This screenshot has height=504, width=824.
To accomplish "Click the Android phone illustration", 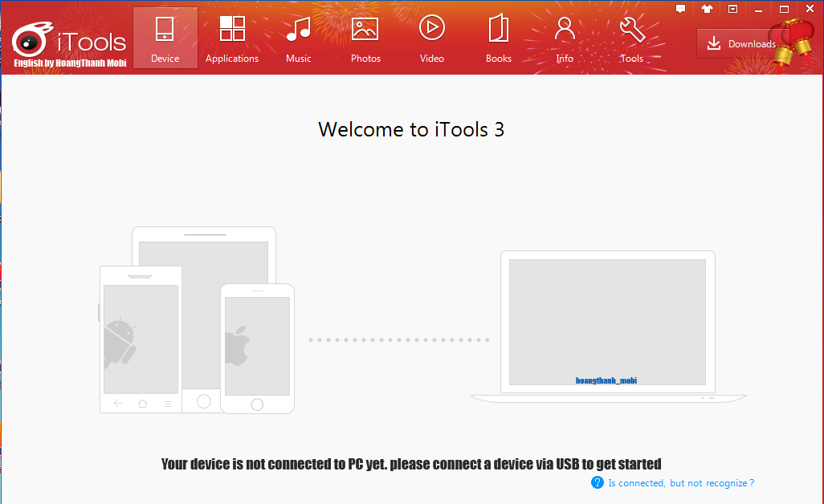I will click(x=141, y=339).
